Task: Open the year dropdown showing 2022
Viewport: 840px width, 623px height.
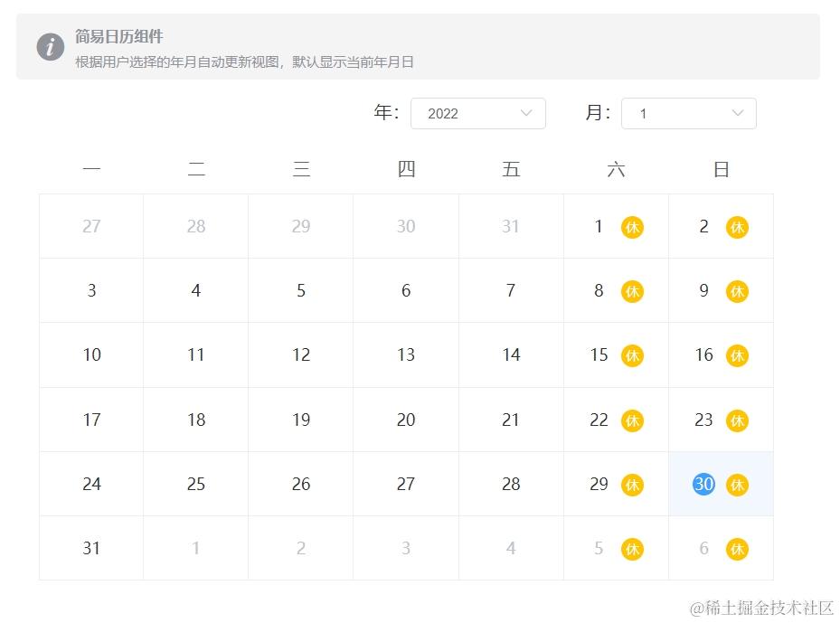Action: 477,114
